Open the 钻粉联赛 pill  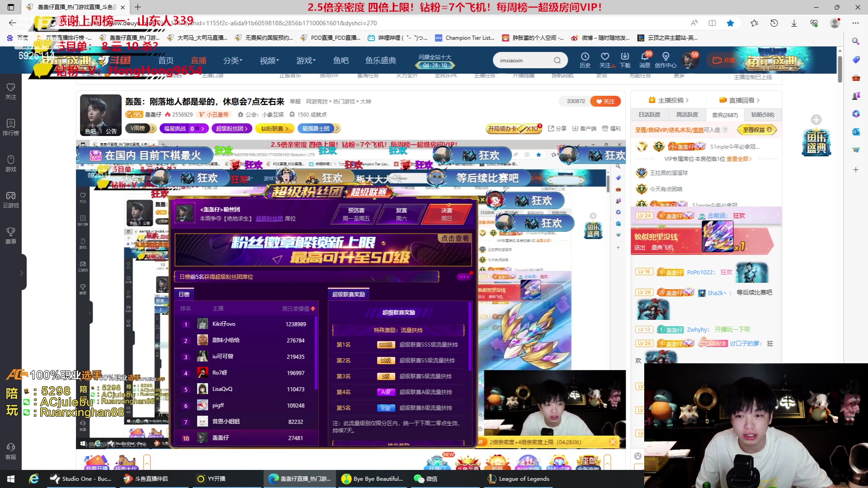click(274, 128)
